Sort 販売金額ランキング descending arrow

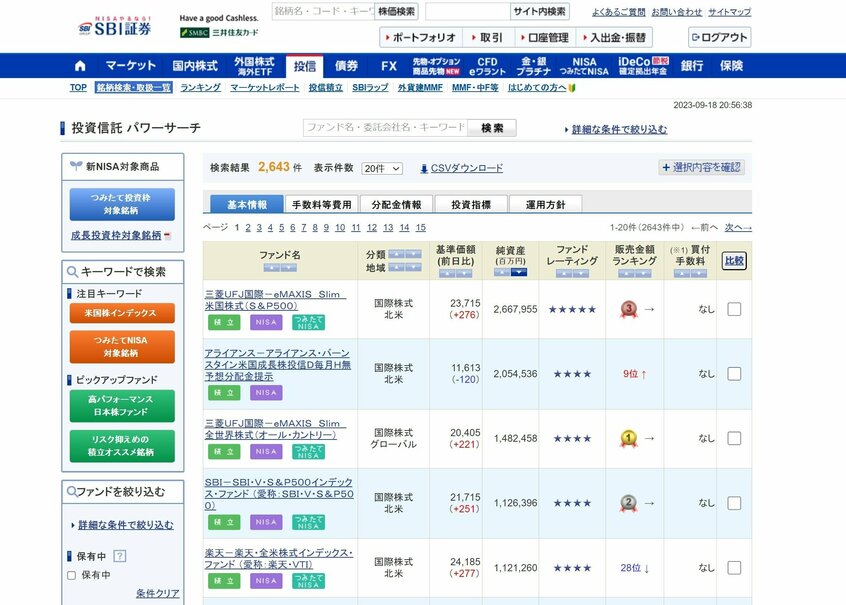[x=643, y=274]
